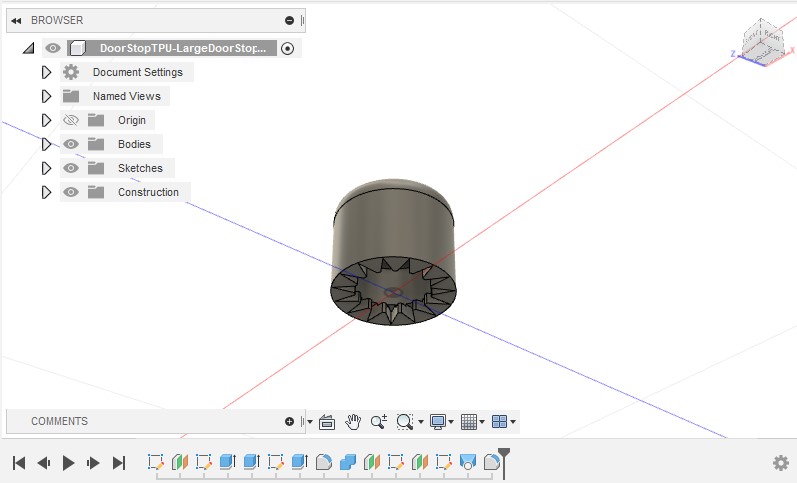This screenshot has height=483, width=797.
Task: Activate the Zoom Window magnifier tool
Action: point(405,422)
